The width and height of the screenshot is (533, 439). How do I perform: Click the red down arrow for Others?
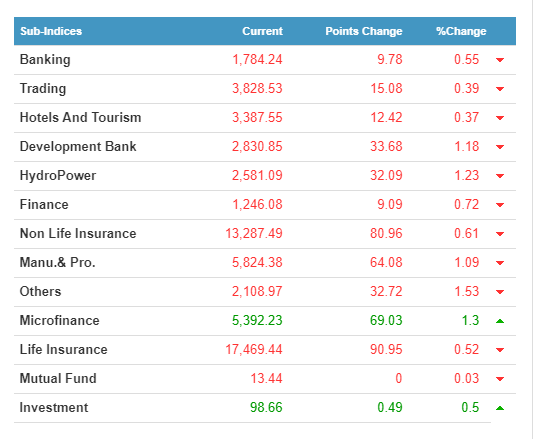click(x=500, y=292)
